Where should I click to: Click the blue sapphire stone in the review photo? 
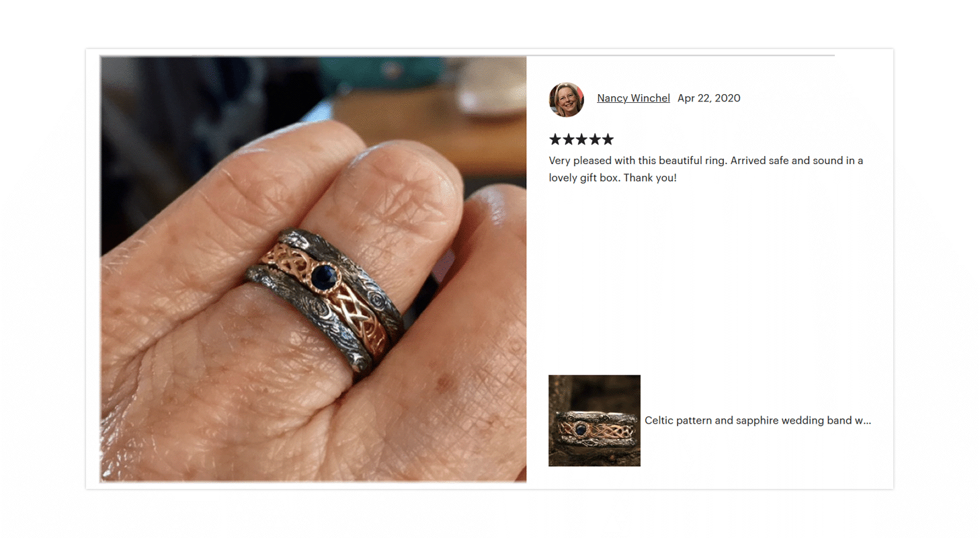pyautogui.click(x=325, y=276)
